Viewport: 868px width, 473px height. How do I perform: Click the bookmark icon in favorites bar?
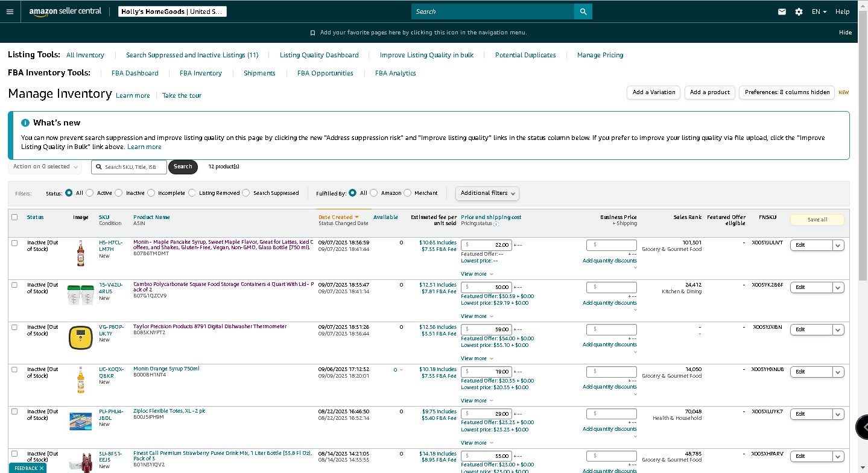[x=312, y=33]
